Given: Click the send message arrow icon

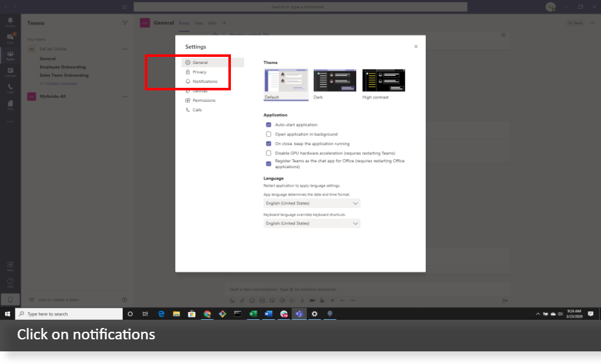Looking at the screenshot, I should point(505,301).
